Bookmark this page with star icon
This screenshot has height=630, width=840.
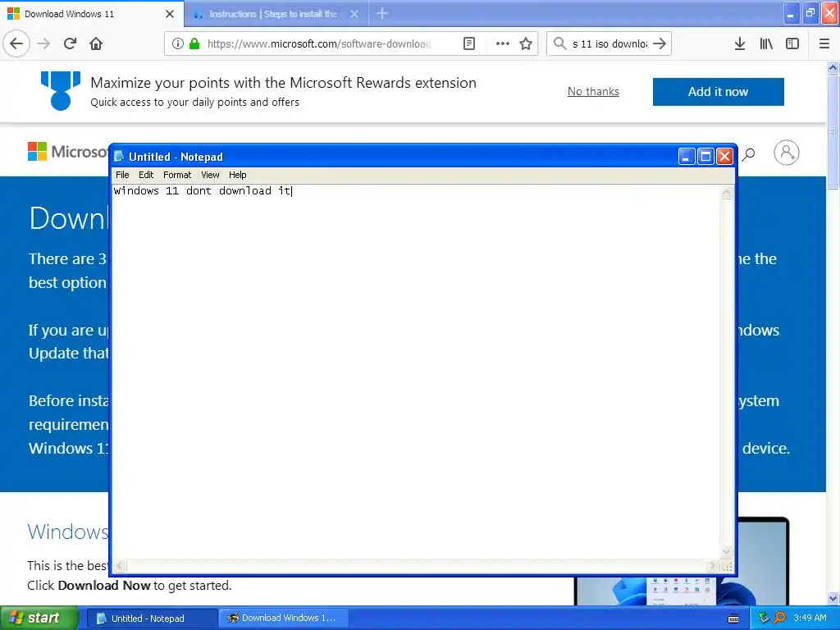526,43
